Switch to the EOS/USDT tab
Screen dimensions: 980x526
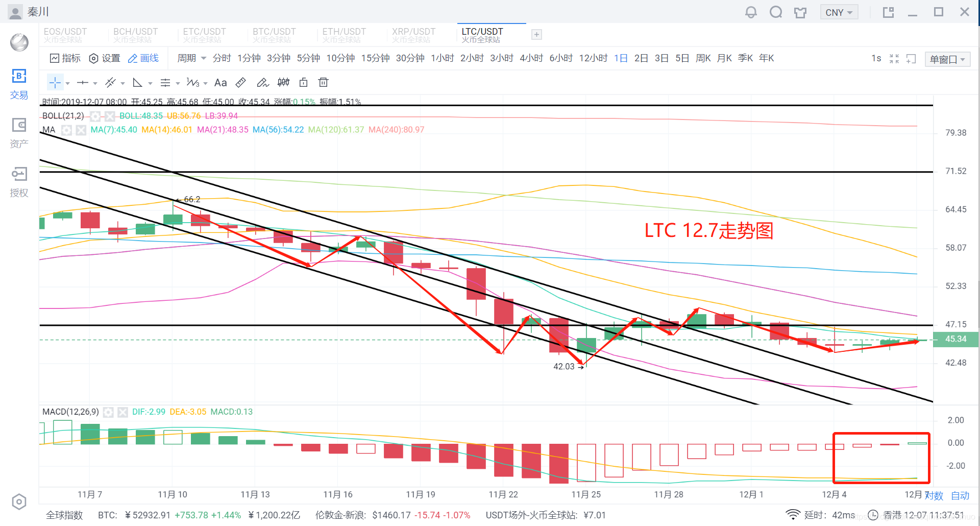pyautogui.click(x=65, y=35)
